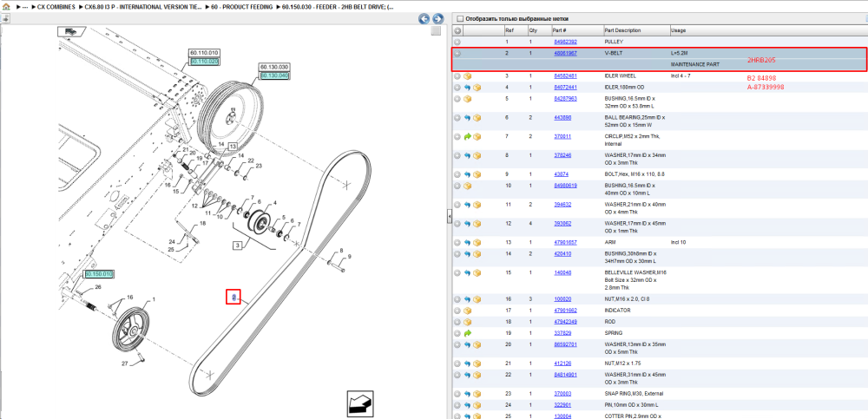Viewport: 868px width, 419px height.
Task: Select 'BOLT,Hex, M16 x 110, 8.8' description
Action: (x=635, y=174)
